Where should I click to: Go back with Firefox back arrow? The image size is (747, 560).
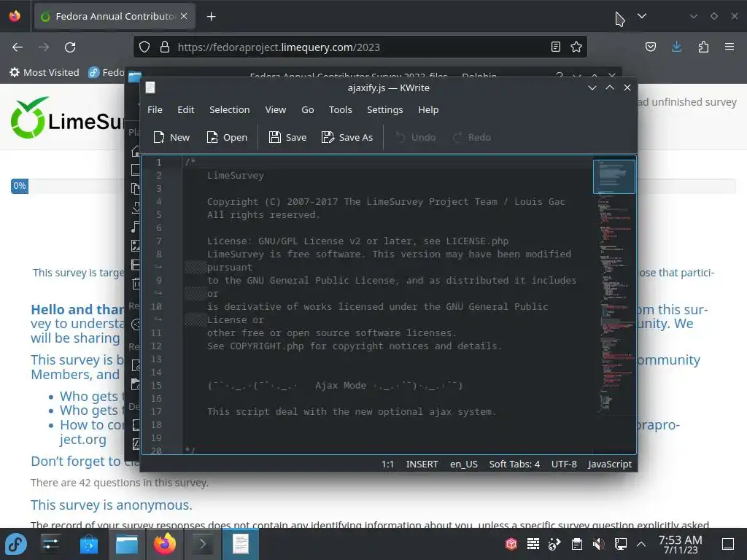click(x=18, y=47)
